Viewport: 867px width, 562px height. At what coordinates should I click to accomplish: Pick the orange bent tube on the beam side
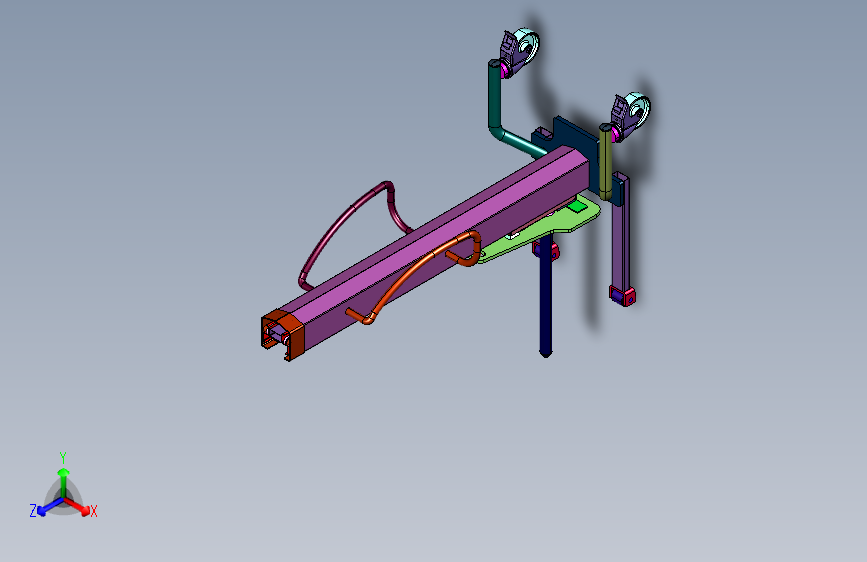point(416,273)
